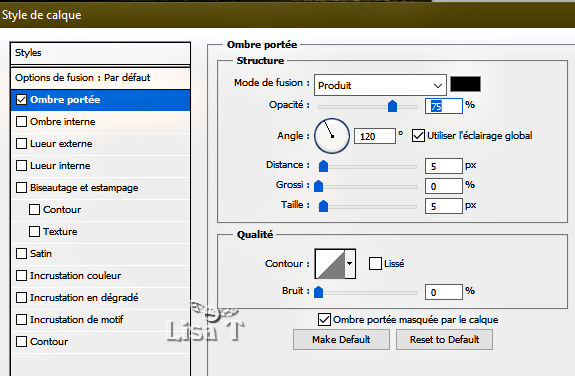Viewport: 575px width, 376px height.
Task: Enable the Incrustation de motif checkbox
Action: tap(22, 320)
